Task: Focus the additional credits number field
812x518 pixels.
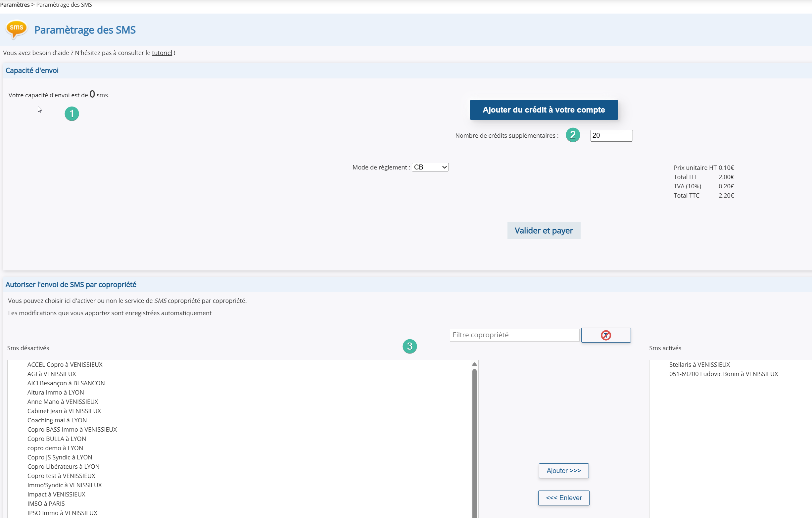Action: [611, 135]
